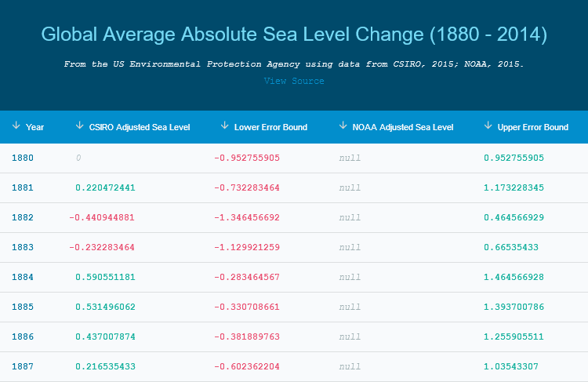Sort by CSIRO Adjusted Sea Level header

coord(140,127)
